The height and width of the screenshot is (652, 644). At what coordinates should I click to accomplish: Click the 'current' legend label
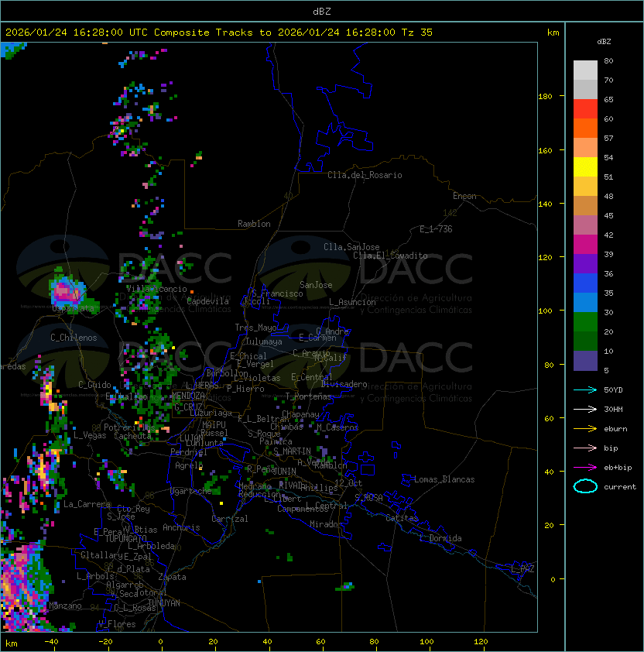tap(620, 487)
